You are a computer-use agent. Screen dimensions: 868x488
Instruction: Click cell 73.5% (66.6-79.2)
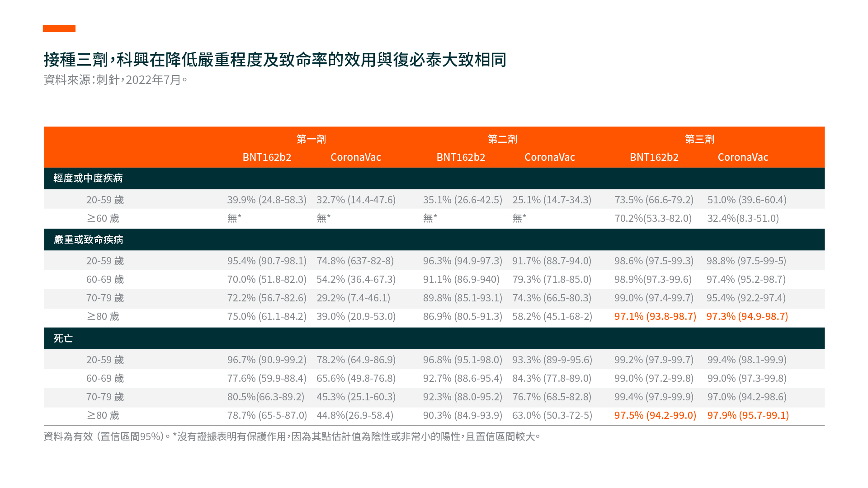coord(654,200)
